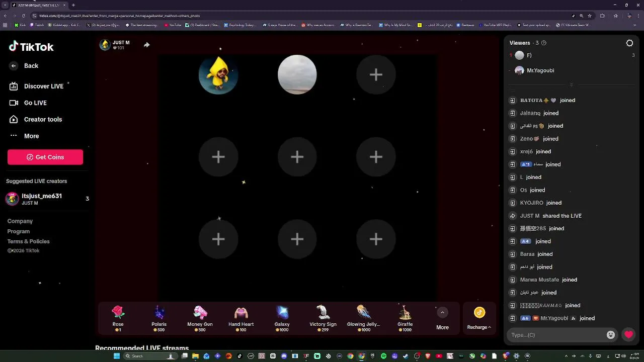Open chat settings hexagon icon
644x362 pixels.
click(629, 43)
